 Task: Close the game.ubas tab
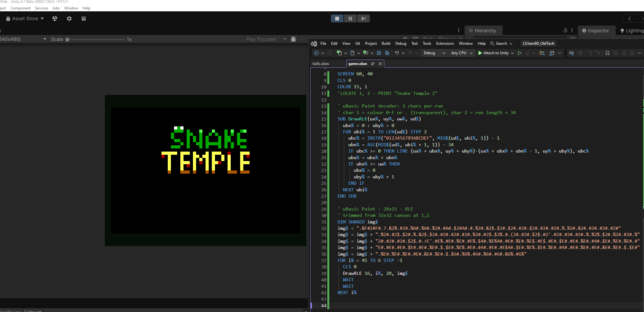click(380, 64)
